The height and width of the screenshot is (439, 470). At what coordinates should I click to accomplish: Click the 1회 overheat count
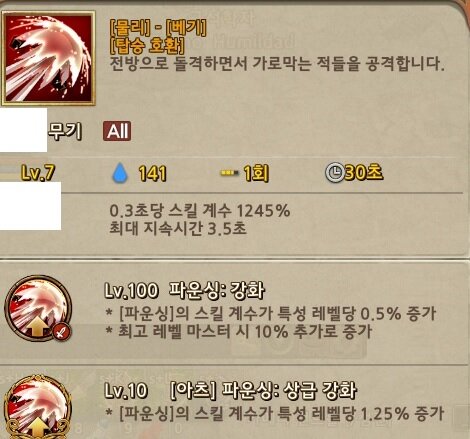[x=256, y=173]
